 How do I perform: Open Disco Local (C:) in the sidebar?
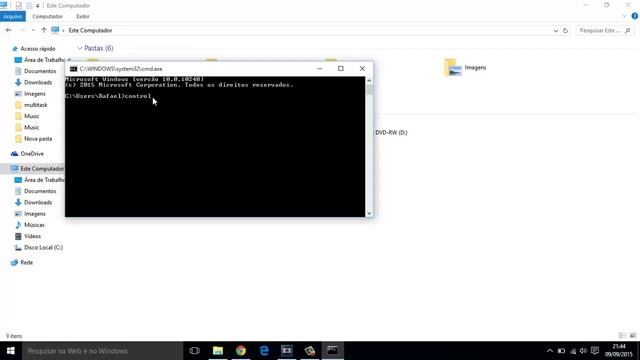click(x=43, y=248)
